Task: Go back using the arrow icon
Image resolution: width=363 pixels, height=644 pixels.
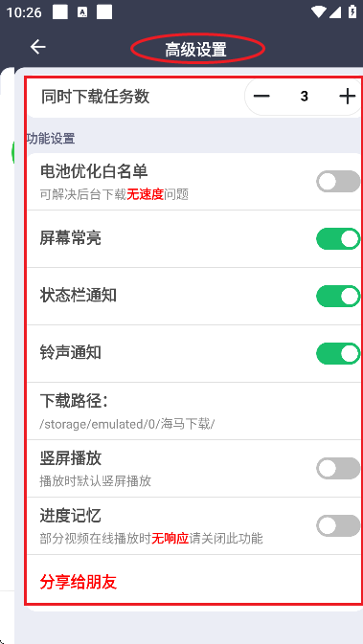Action: click(37, 47)
